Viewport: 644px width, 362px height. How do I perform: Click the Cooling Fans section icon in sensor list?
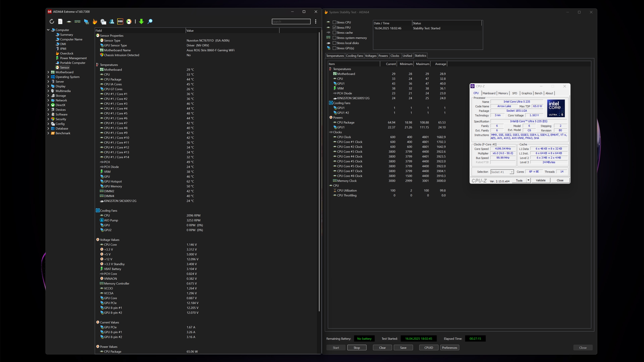tap(98, 211)
